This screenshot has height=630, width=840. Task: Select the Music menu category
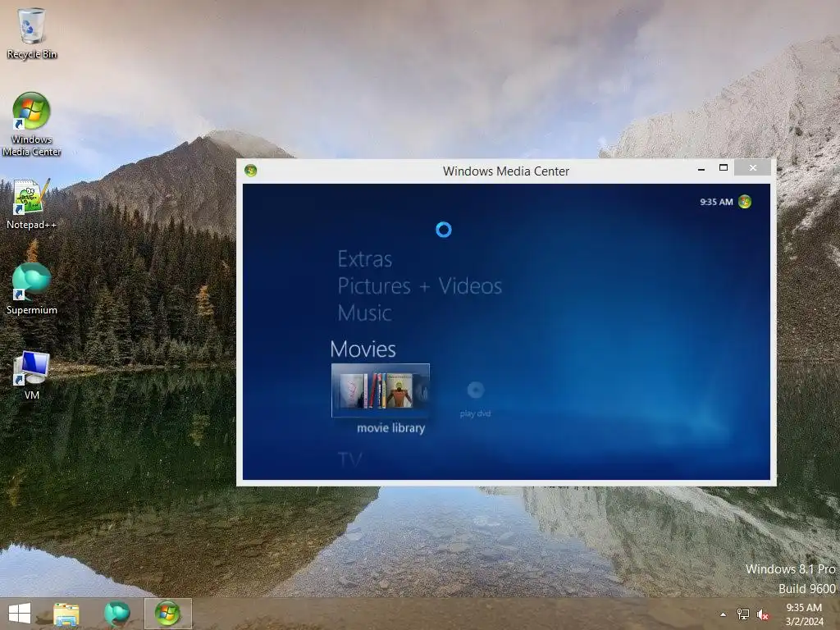(365, 313)
